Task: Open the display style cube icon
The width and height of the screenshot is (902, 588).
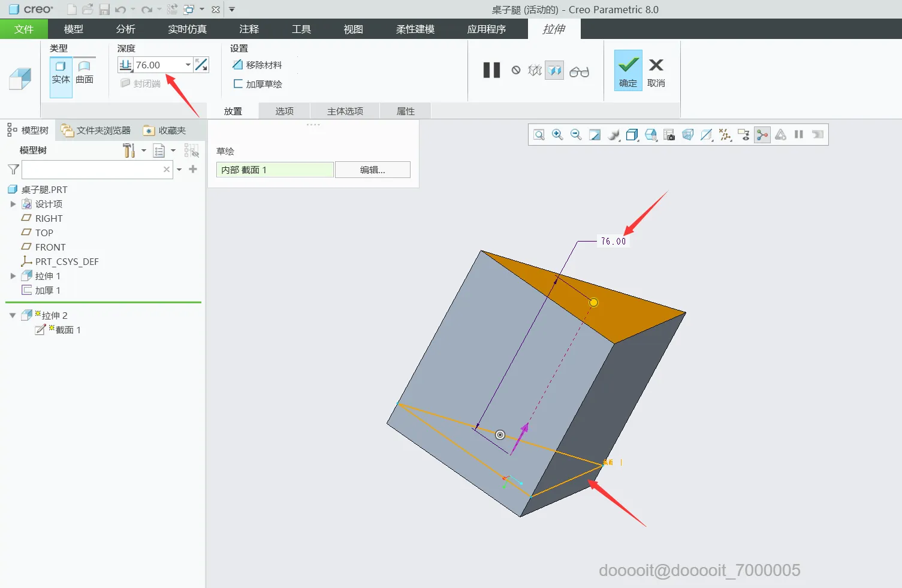Action: pyautogui.click(x=632, y=135)
